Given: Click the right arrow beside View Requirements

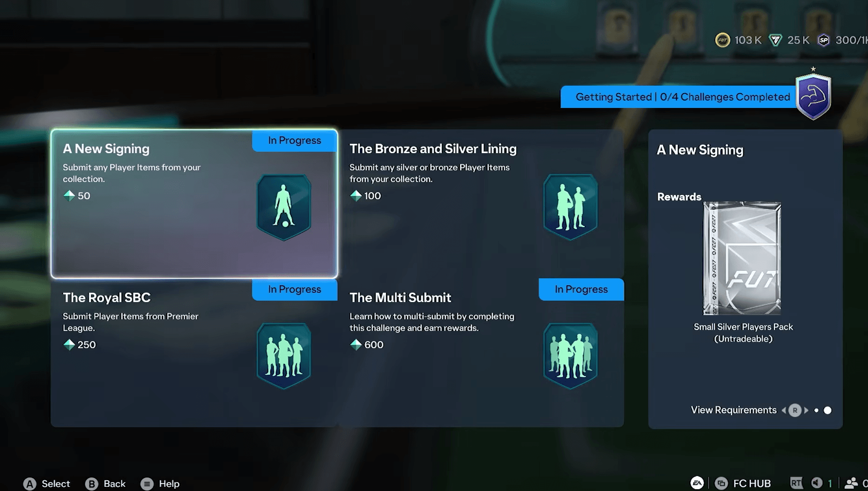Looking at the screenshot, I should [806, 410].
